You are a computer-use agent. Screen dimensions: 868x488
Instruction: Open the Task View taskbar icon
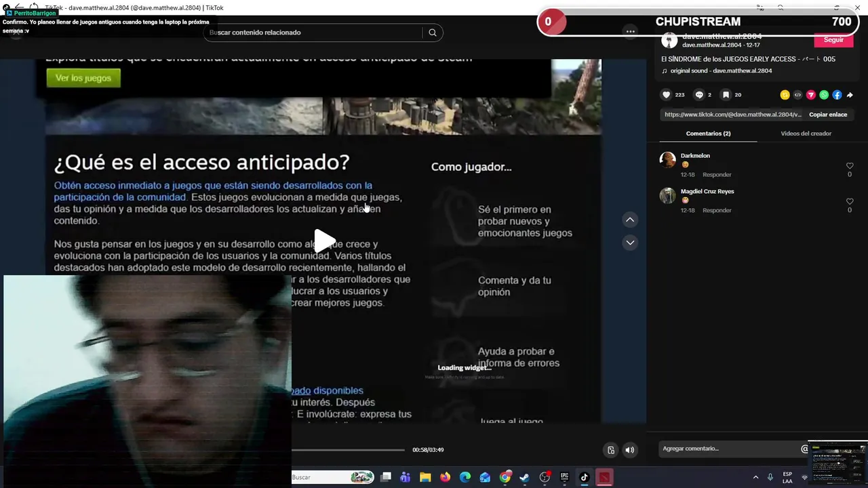click(386, 477)
